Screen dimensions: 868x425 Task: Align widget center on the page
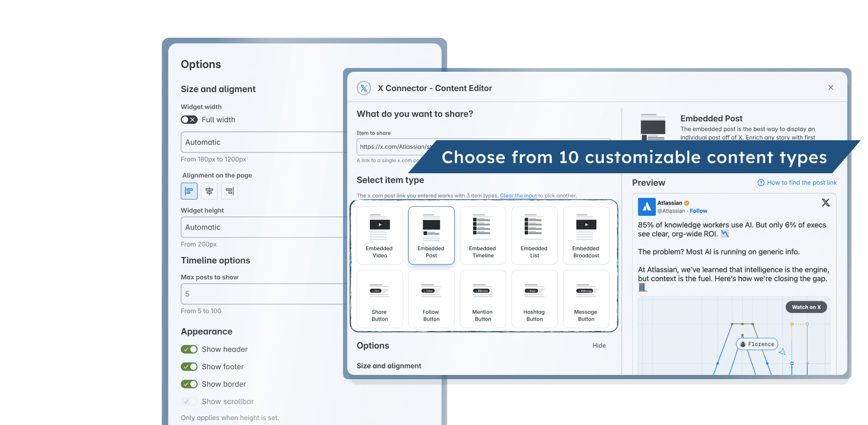pyautogui.click(x=209, y=191)
